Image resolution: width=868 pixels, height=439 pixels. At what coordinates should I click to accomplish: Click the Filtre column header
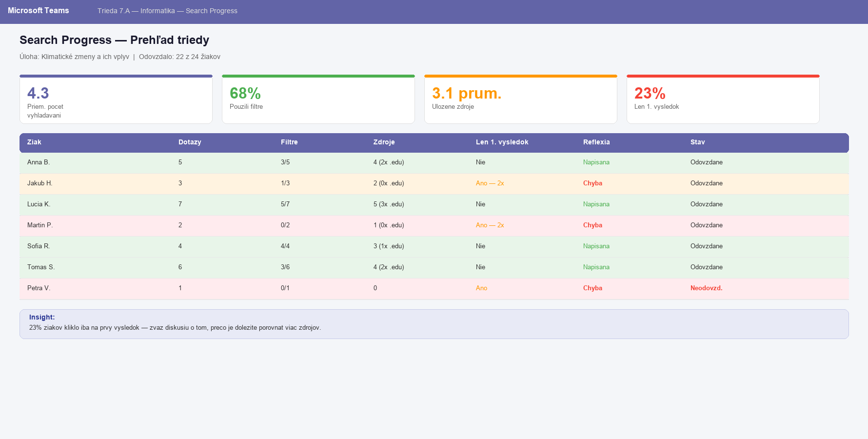pyautogui.click(x=289, y=142)
